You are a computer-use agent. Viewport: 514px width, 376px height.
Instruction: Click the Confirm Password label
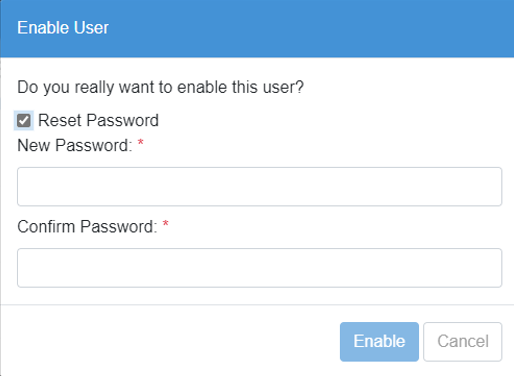pyautogui.click(x=87, y=227)
